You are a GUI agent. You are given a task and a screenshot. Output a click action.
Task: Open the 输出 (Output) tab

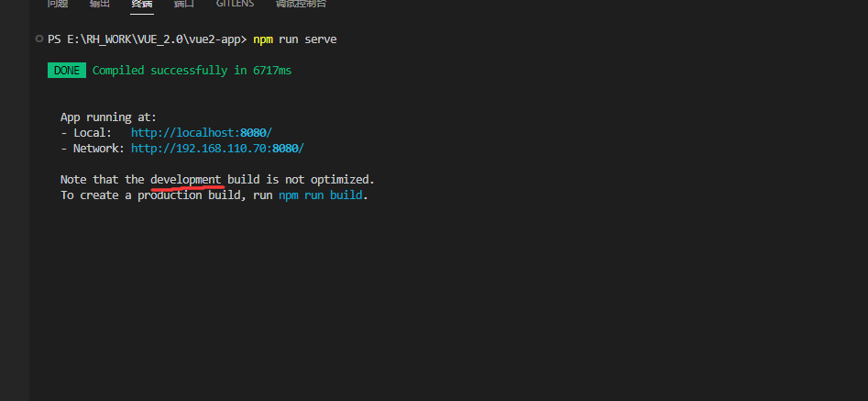(x=100, y=4)
